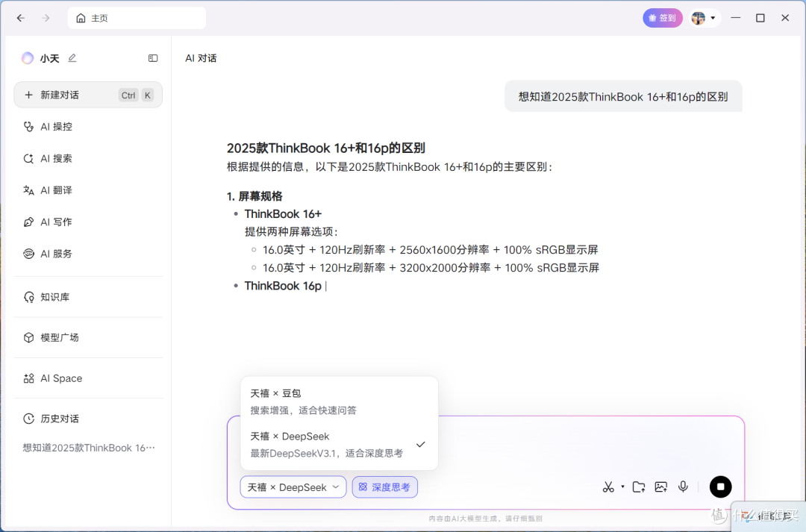Screen dimensions: 806x532
Task: Click the 3200x2000分辨率 spec line
Action: tap(431, 268)
